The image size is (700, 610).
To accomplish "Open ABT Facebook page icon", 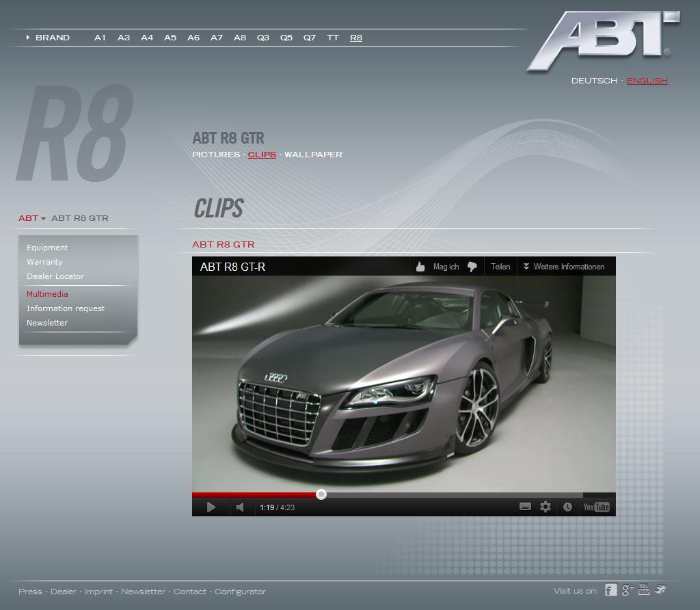I will click(x=610, y=590).
